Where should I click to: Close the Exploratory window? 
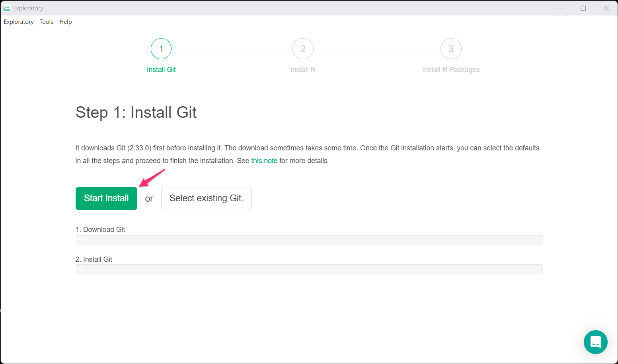coord(606,8)
